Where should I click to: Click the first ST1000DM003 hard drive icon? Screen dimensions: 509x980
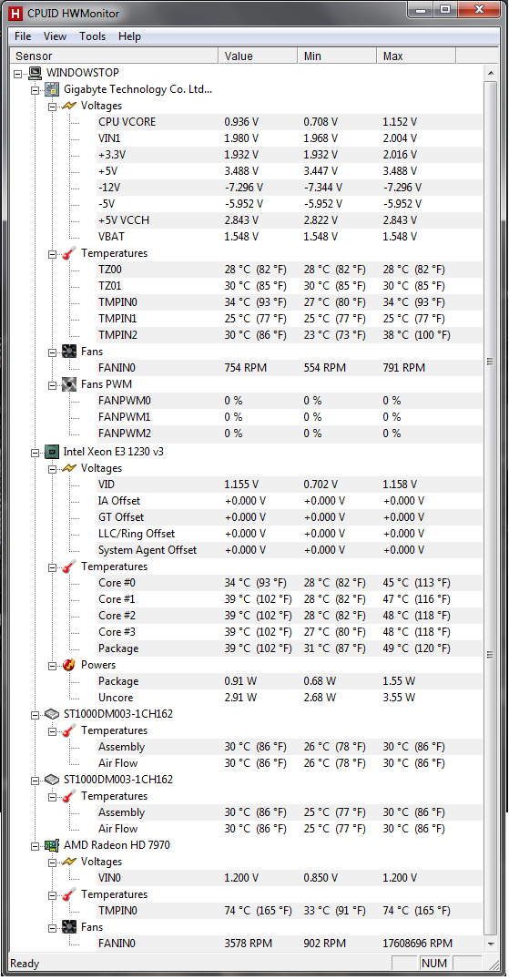52,714
